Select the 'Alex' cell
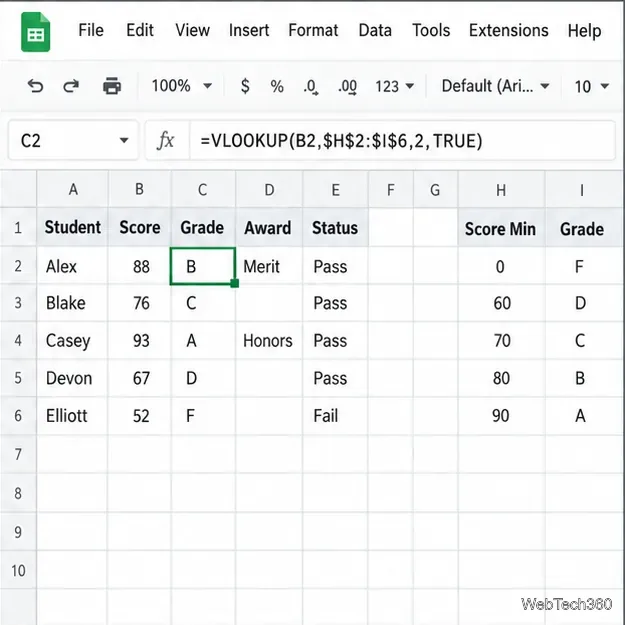This screenshot has height=625, width=625. [x=73, y=266]
